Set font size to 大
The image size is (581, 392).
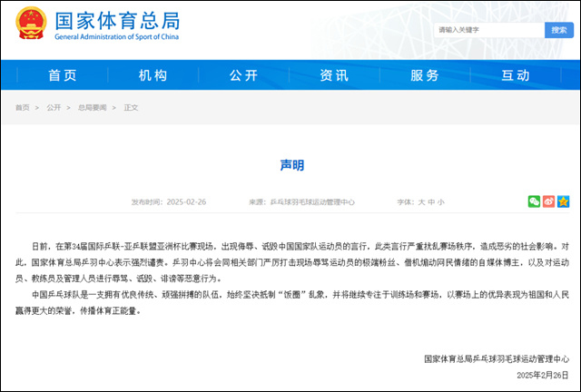point(421,202)
